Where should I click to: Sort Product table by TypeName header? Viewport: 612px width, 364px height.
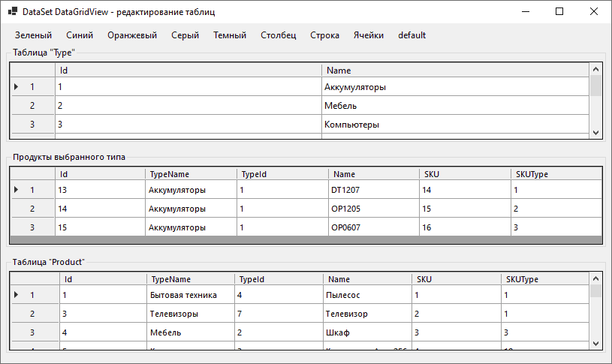point(191,279)
